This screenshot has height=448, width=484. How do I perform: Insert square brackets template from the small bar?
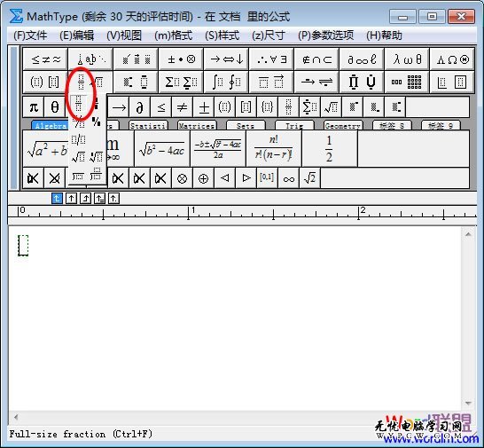(x=246, y=107)
